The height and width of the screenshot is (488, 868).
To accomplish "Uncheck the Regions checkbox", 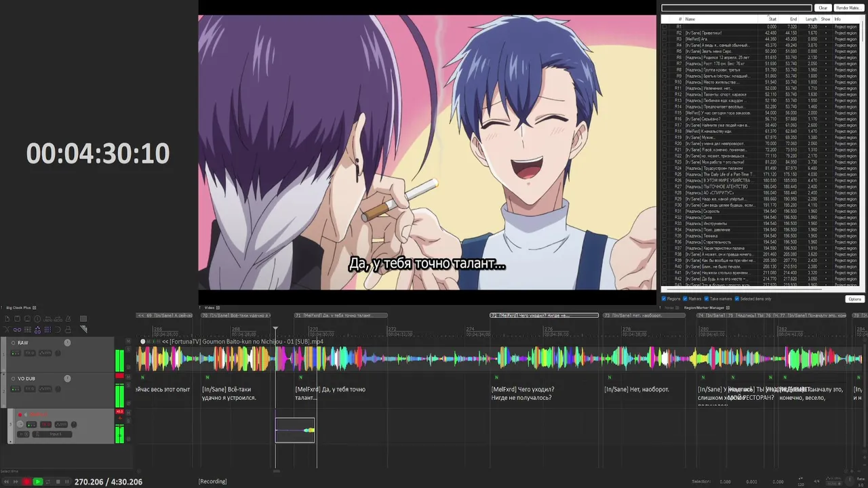I will (x=664, y=299).
